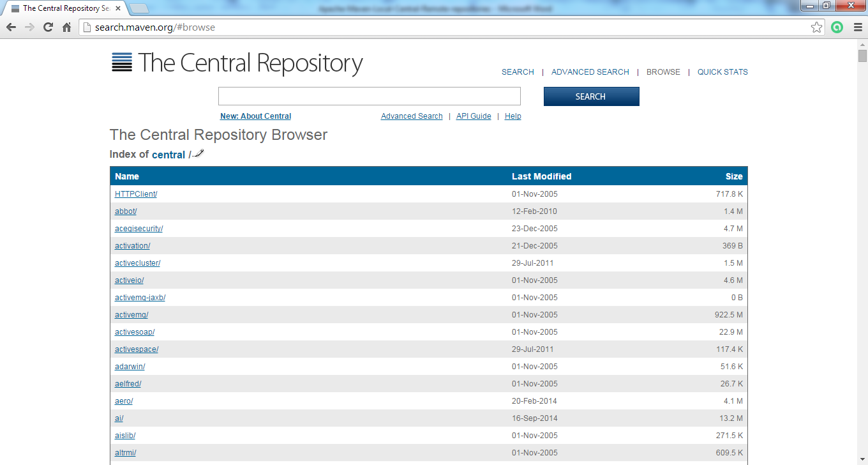Click the browser forward arrow

pos(29,27)
